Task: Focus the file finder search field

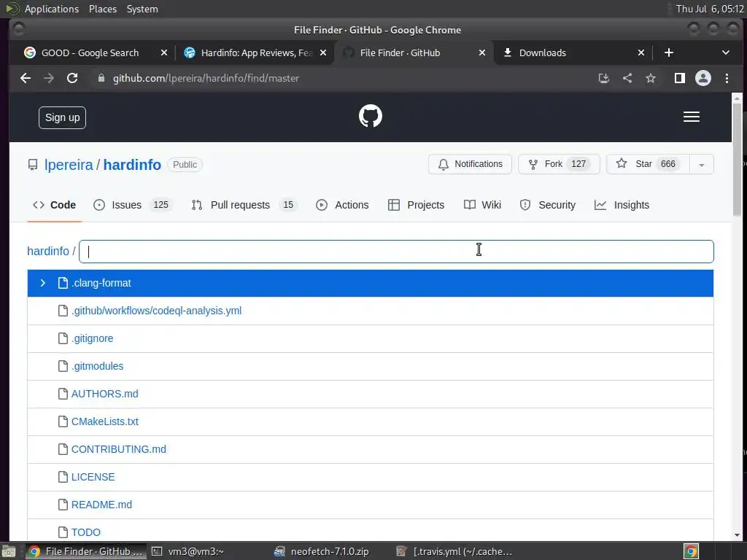Action: 396,252
